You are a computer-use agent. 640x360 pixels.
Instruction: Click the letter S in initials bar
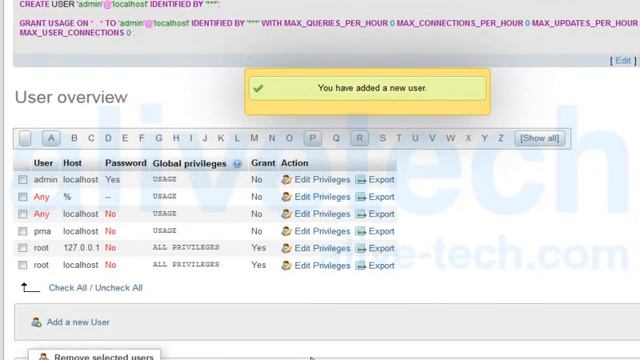382,138
